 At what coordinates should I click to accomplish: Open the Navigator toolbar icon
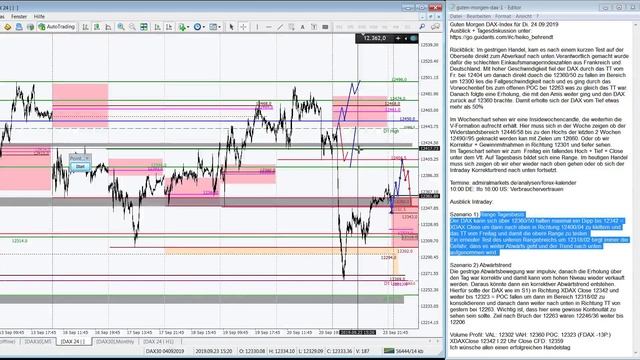pos(19,27)
